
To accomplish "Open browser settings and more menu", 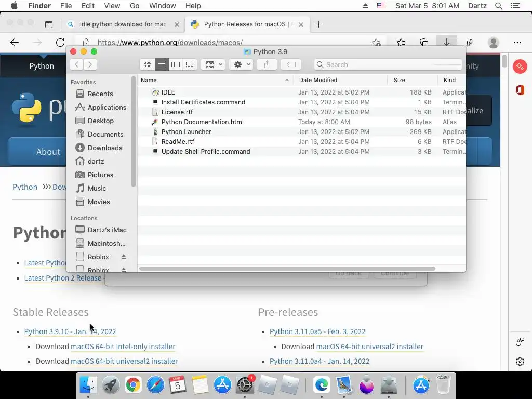I will pyautogui.click(x=517, y=43).
